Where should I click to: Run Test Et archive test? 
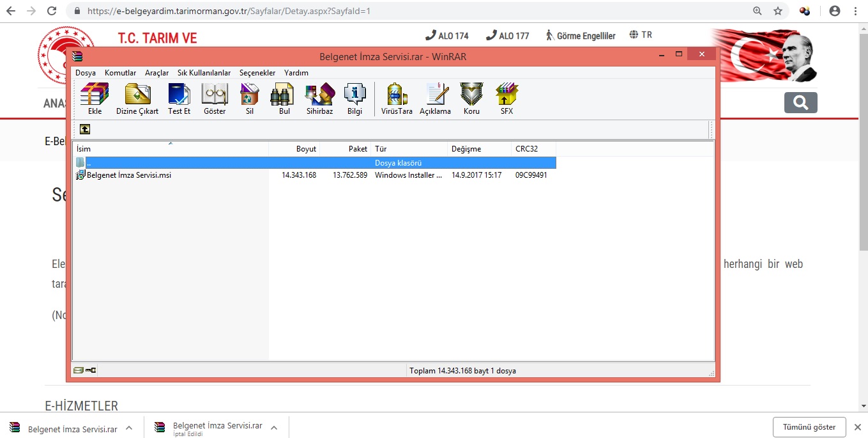point(179,98)
